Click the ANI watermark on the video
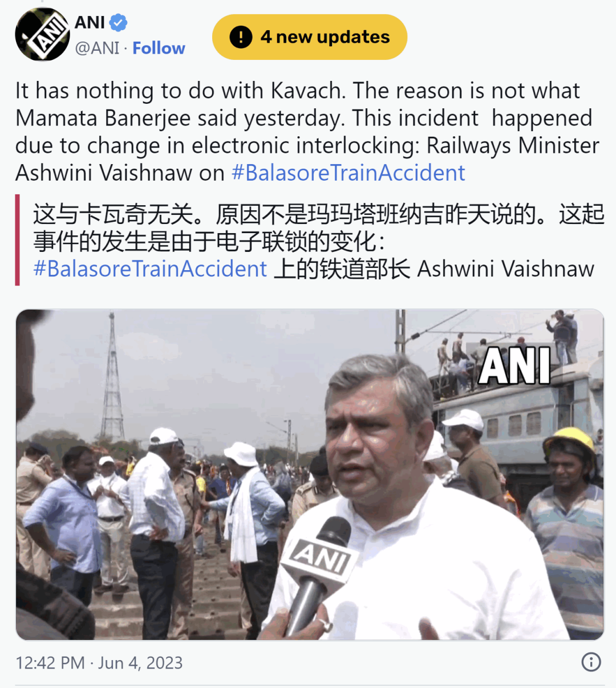The image size is (616, 688). pyautogui.click(x=514, y=365)
